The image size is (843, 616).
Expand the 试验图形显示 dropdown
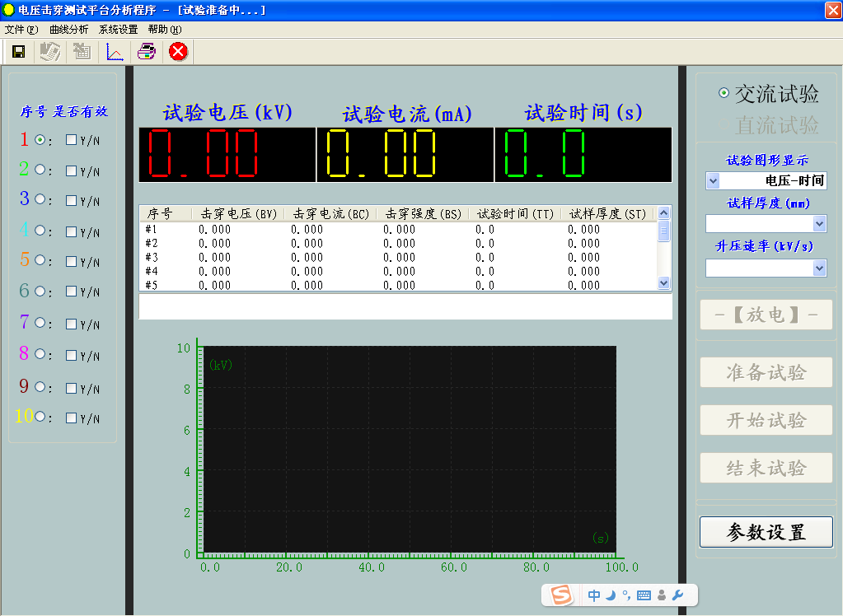pos(713,180)
